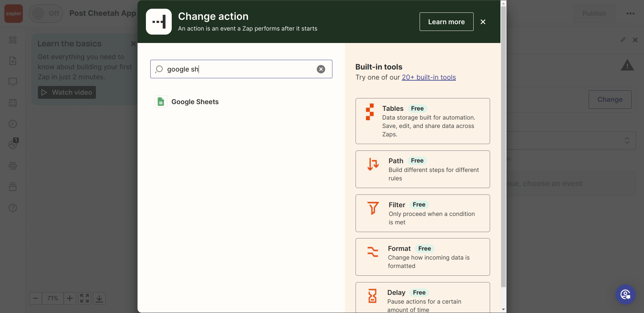Click the search magnifier icon

(159, 69)
